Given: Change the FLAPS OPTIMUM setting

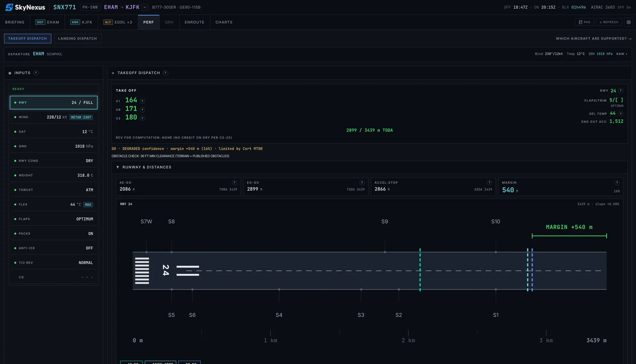Looking at the screenshot, I should [x=54, y=219].
